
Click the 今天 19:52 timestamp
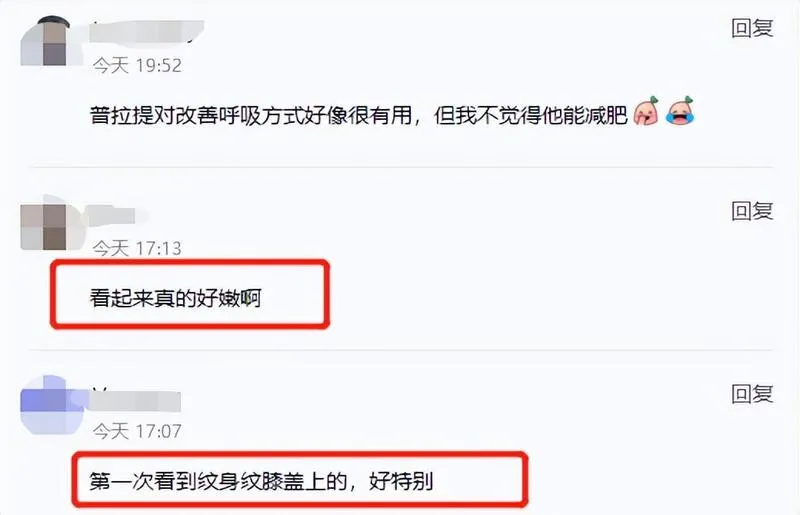coord(137,65)
